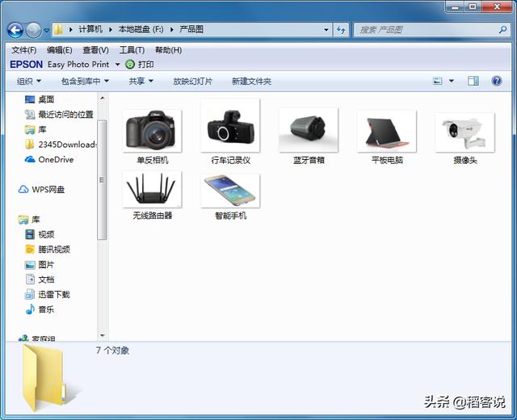Select 桌面 in the navigation pane

(x=40, y=99)
